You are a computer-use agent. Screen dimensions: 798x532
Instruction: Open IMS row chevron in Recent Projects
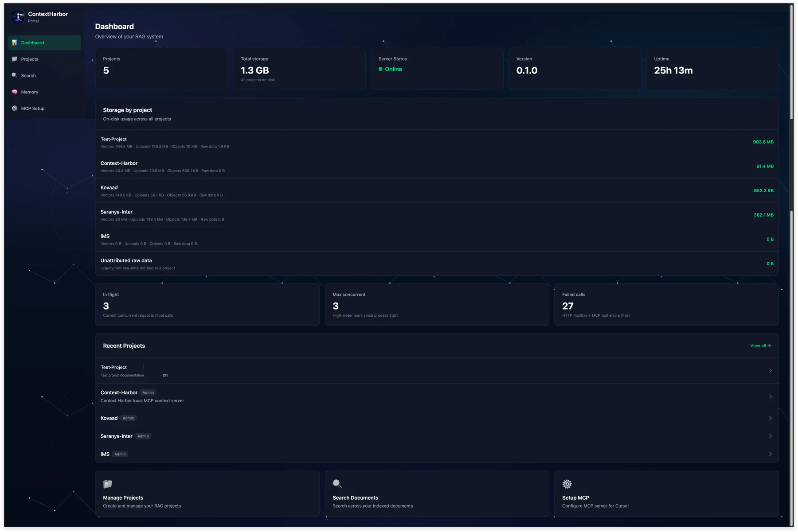point(771,454)
